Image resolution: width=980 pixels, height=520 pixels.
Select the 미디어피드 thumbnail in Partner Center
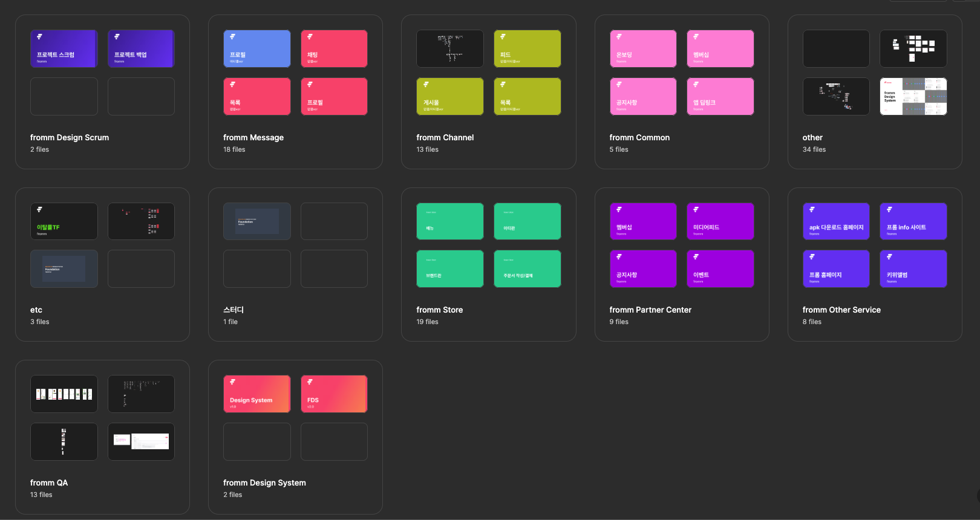point(720,221)
